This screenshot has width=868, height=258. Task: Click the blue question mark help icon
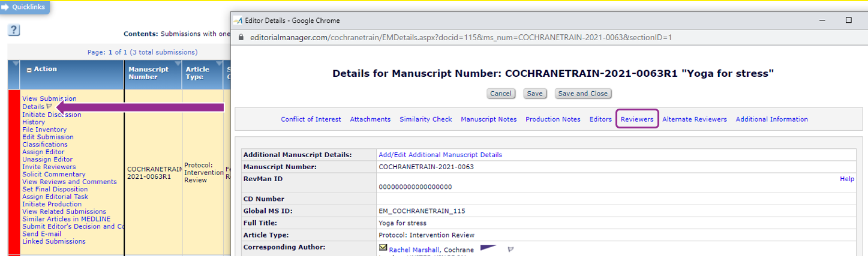tap(14, 31)
